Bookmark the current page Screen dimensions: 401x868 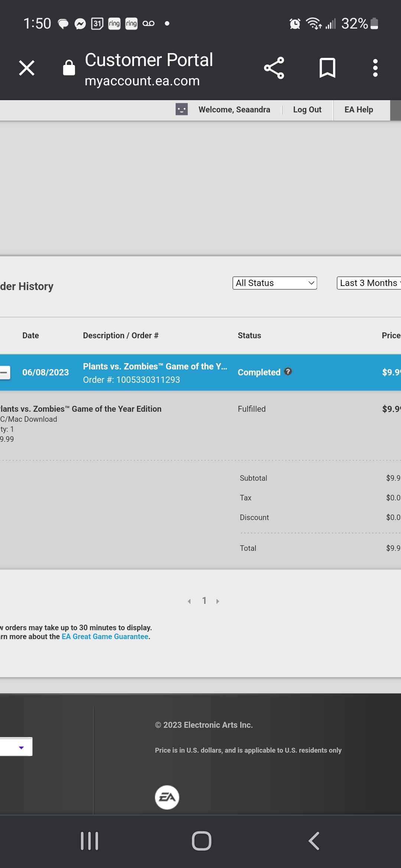pyautogui.click(x=327, y=68)
